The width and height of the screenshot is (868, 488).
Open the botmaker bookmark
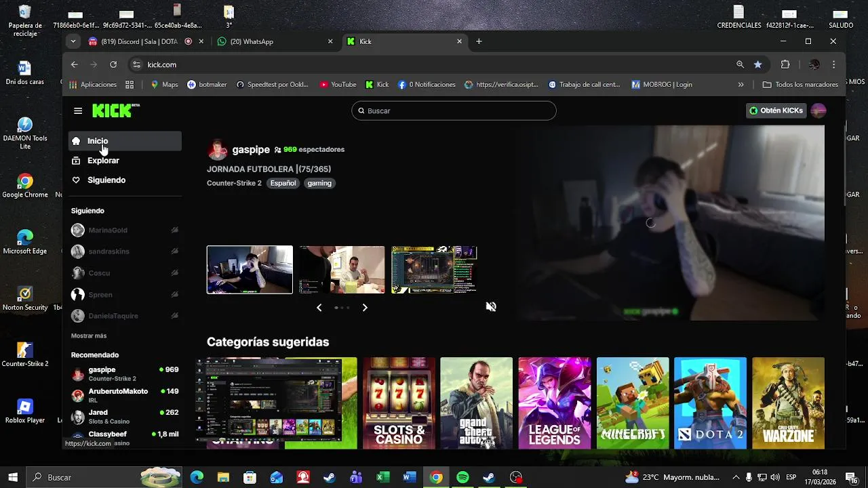[x=207, y=85]
